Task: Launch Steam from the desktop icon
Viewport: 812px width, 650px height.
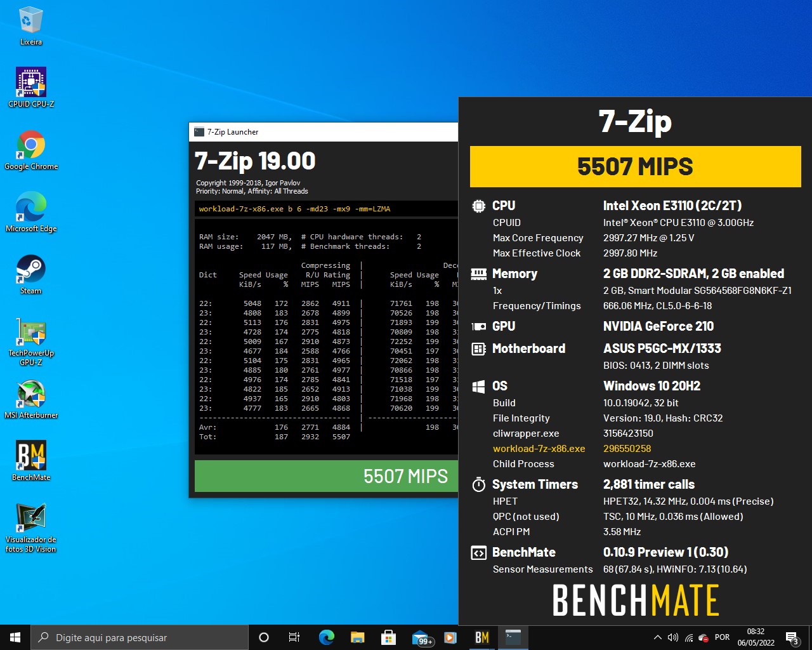Action: (30, 274)
